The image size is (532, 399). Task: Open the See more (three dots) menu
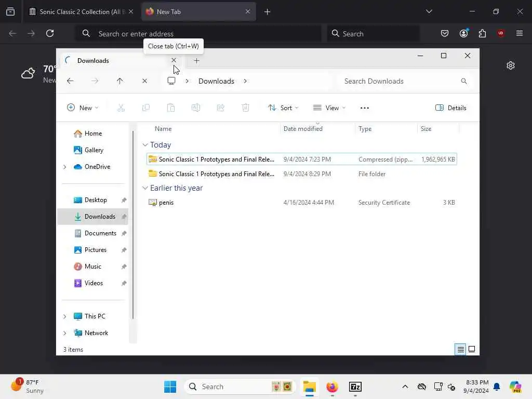point(364,108)
